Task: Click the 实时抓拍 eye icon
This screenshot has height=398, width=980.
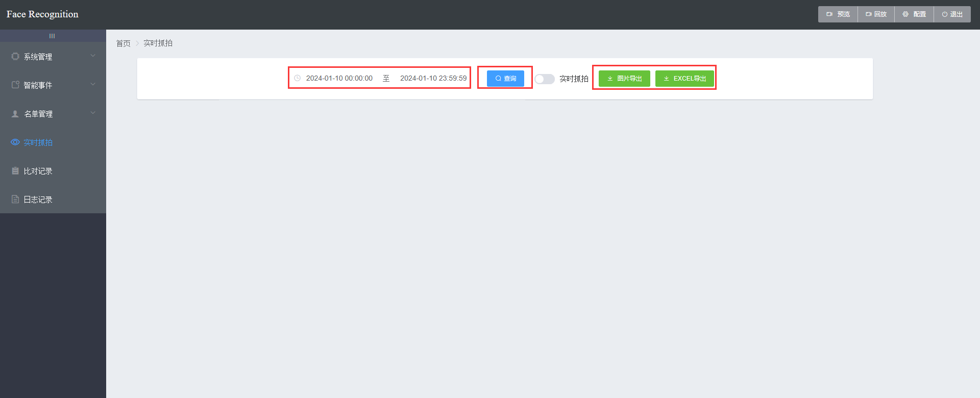Action: [x=15, y=142]
